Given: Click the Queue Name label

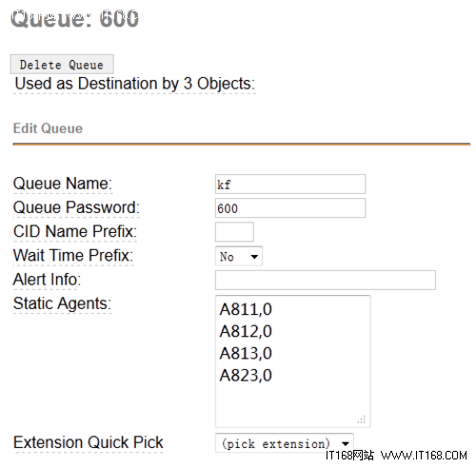Looking at the screenshot, I should pos(63,184).
